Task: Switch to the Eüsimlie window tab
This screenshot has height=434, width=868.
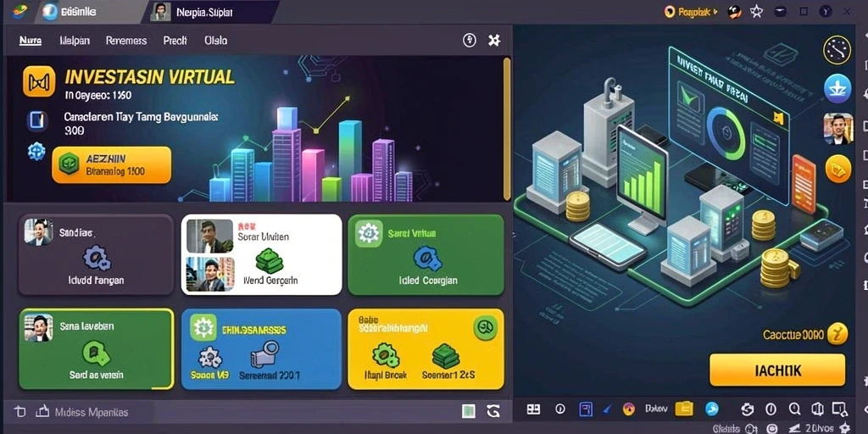Action: pyautogui.click(x=88, y=12)
